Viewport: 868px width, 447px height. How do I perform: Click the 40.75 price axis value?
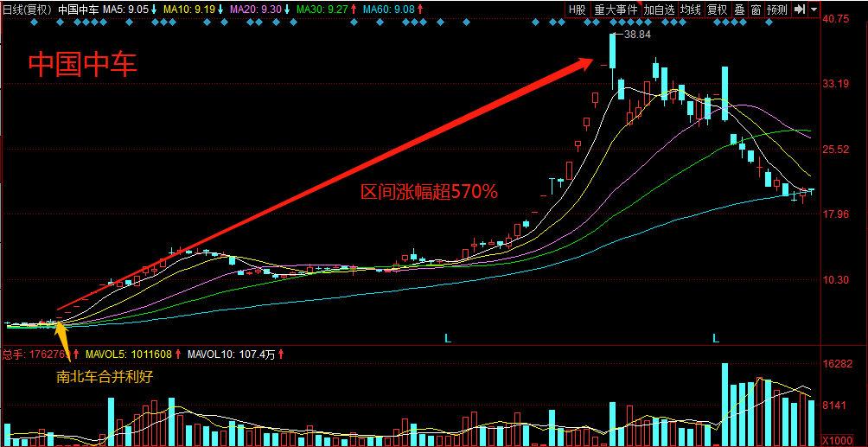pos(836,19)
